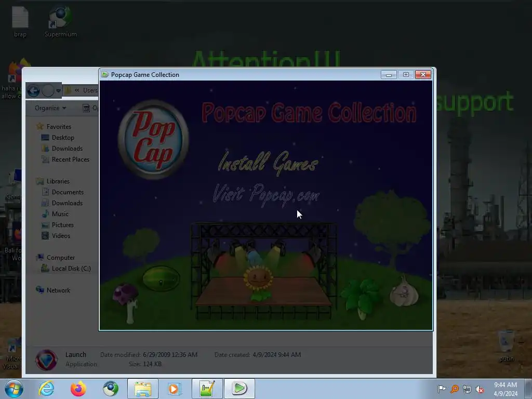
Task: Select Computer in navigation pane
Action: click(x=55, y=258)
